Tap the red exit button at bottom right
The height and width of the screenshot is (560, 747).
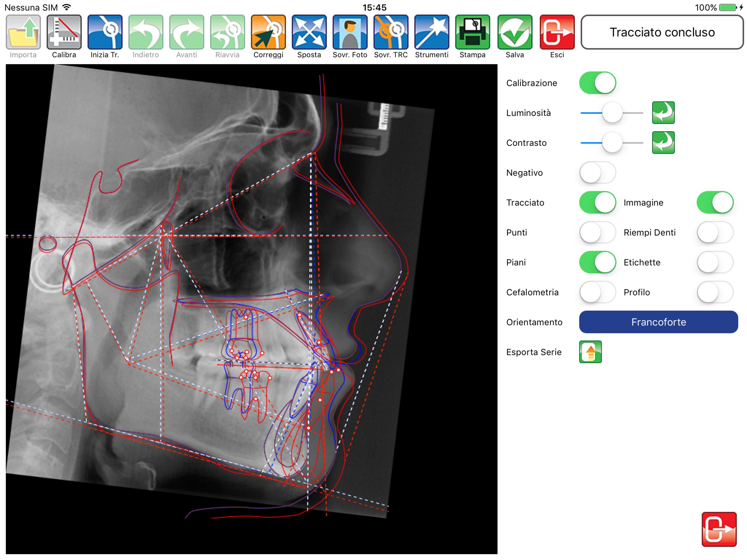(719, 529)
